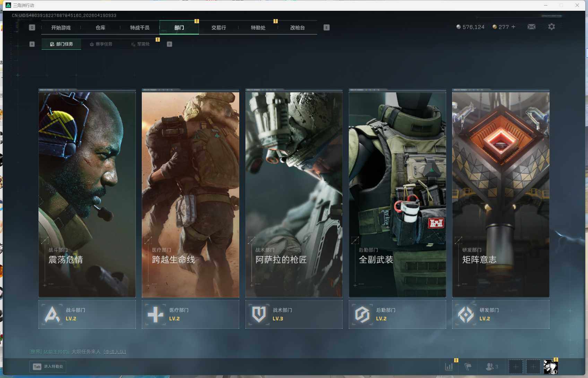Click the first empty squad slot plus
Screen dimensions: 588x378
[516, 367]
